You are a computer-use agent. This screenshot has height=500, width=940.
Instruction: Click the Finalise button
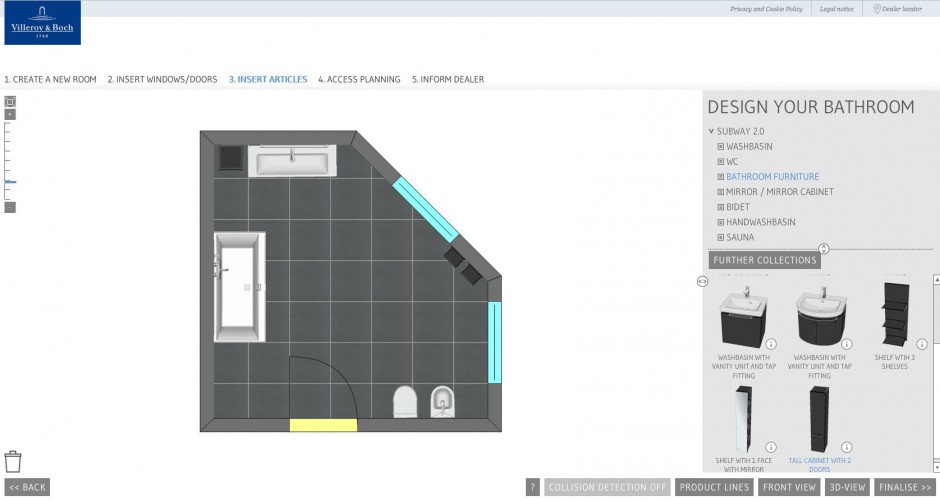tap(904, 487)
